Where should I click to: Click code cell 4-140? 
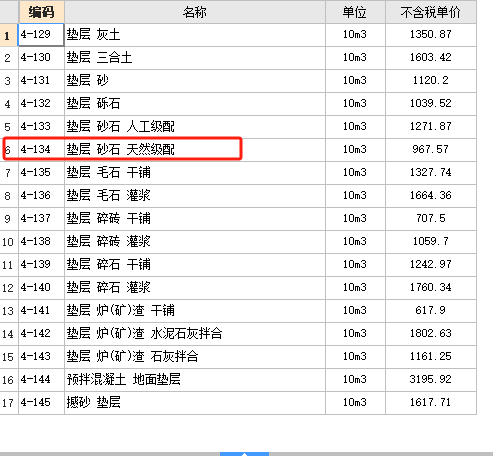click(41, 288)
